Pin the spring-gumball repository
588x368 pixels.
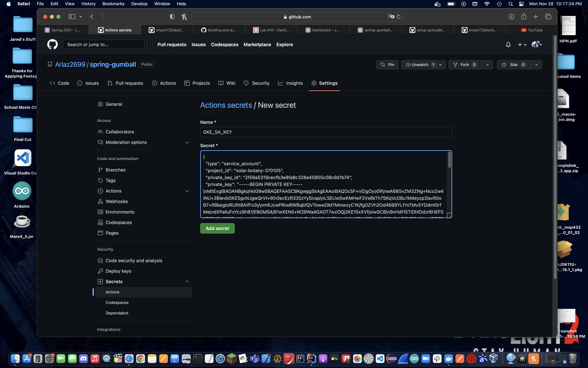click(x=387, y=65)
